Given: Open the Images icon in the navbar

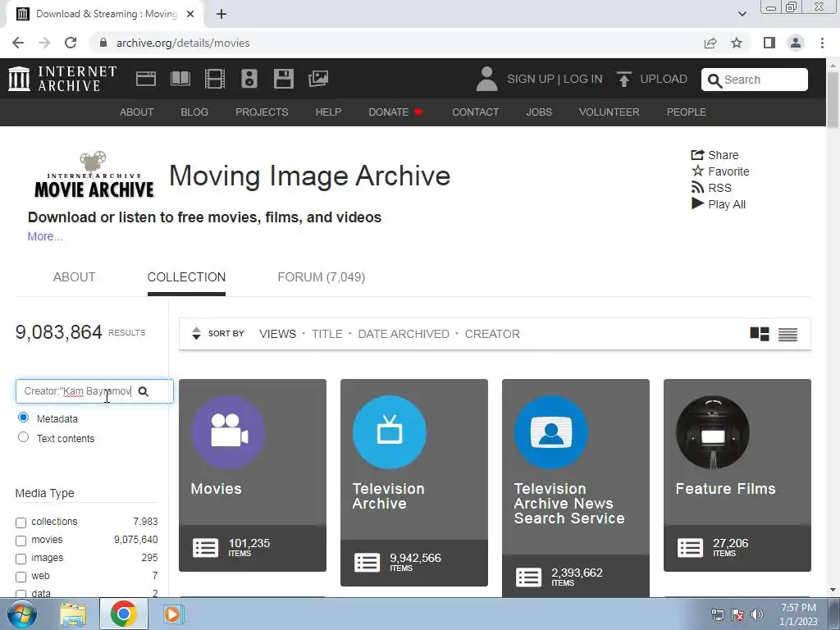Looking at the screenshot, I should click(318, 79).
